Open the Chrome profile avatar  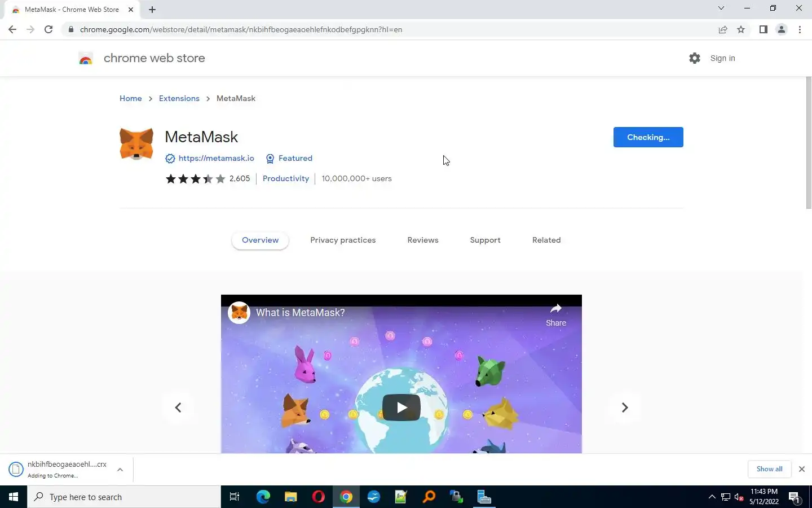click(782, 29)
